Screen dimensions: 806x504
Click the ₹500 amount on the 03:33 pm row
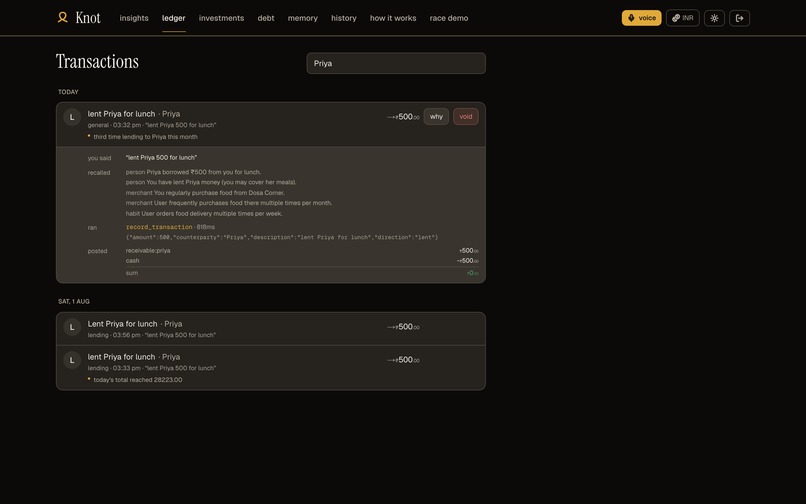point(404,360)
